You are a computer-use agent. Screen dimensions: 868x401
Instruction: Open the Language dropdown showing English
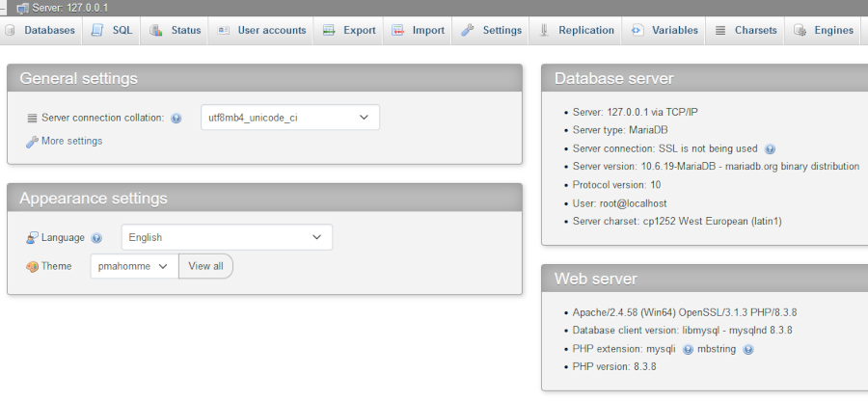click(227, 237)
